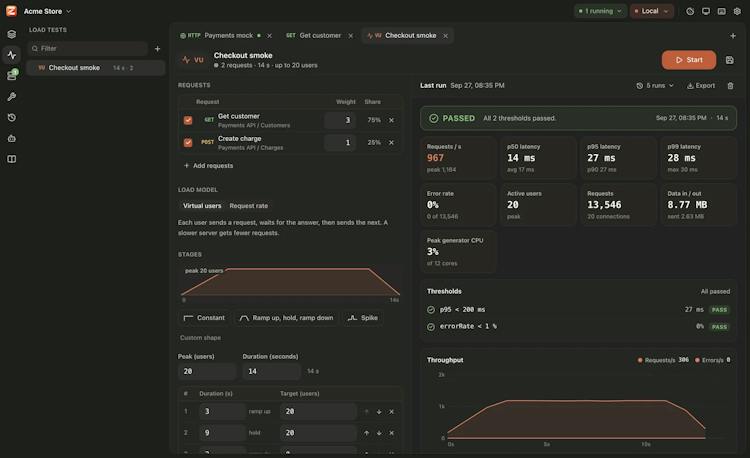
Task: Select the Spike stage shape
Action: point(363,318)
